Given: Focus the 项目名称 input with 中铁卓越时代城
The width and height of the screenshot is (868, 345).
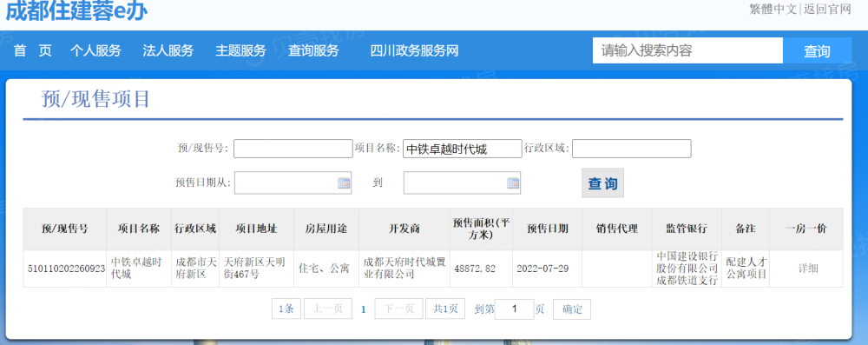Looking at the screenshot, I should [x=463, y=149].
